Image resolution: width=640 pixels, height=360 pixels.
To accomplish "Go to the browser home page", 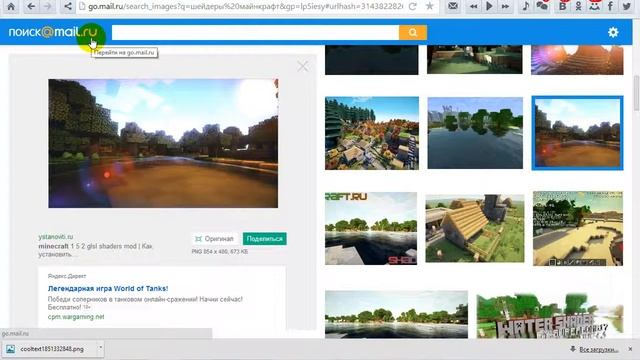I will [11, 7].
